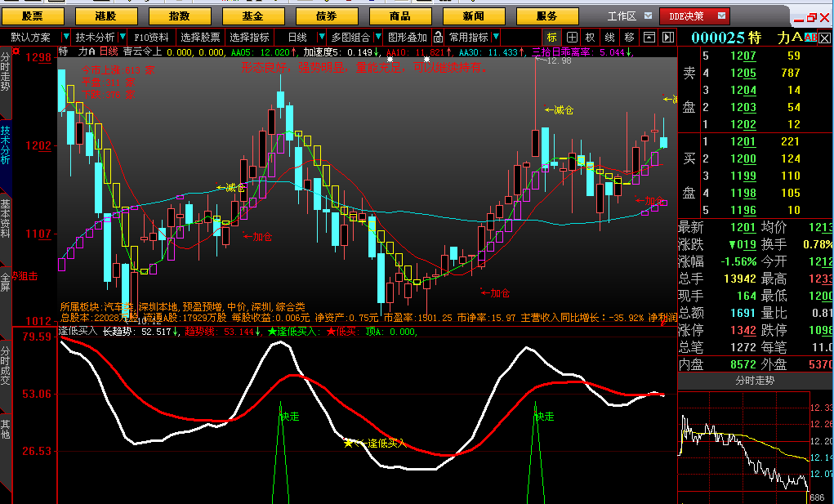This screenshot has width=834, height=504.
Task: Open the 服务 top menu
Action: tap(546, 16)
